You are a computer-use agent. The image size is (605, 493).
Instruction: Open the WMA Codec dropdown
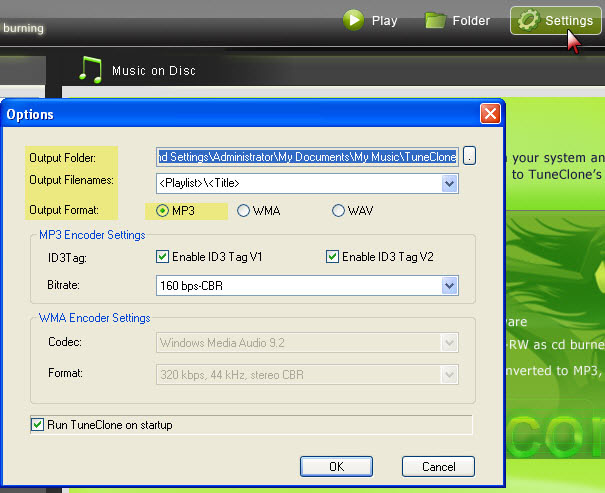coord(449,343)
